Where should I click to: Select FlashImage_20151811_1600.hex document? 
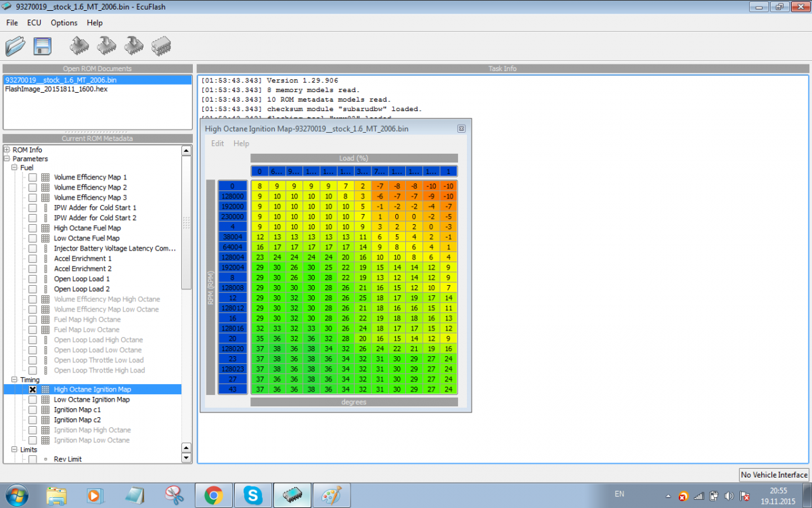pos(56,89)
